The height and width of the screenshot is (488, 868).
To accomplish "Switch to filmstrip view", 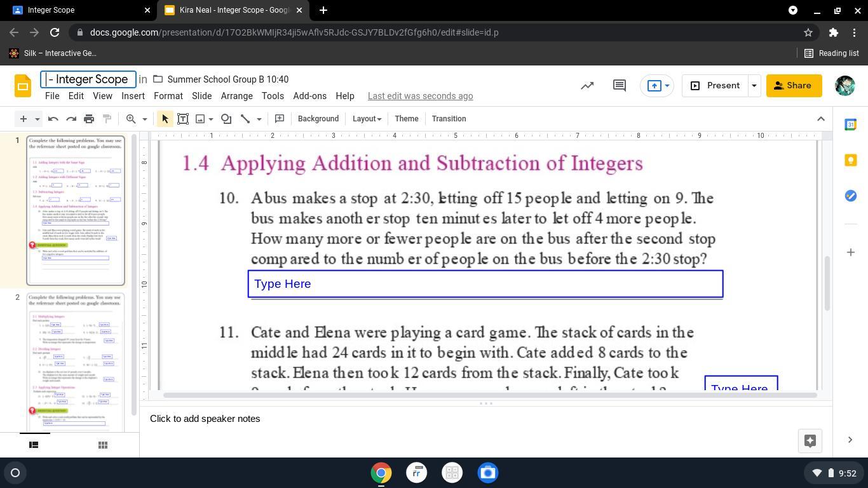I will pyautogui.click(x=34, y=445).
